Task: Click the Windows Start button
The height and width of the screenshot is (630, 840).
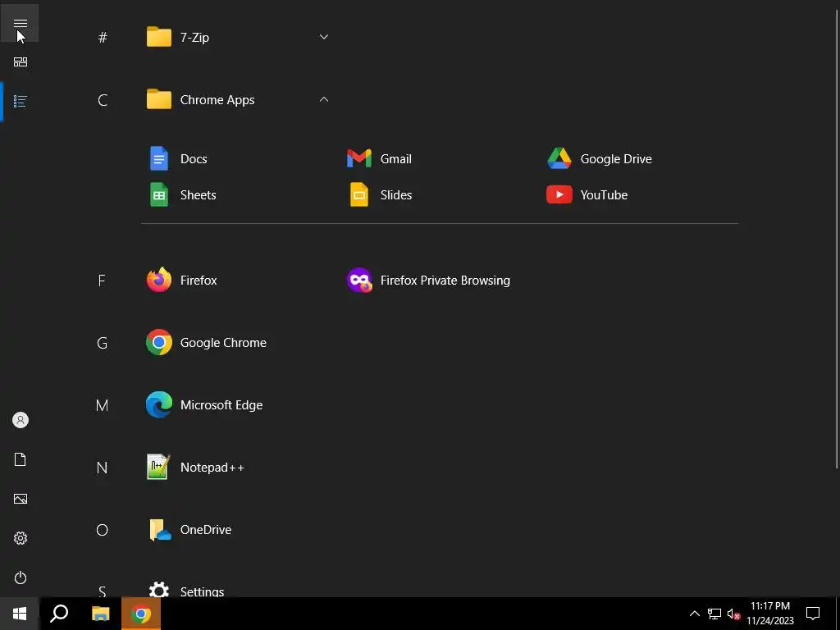Action: pyautogui.click(x=20, y=614)
